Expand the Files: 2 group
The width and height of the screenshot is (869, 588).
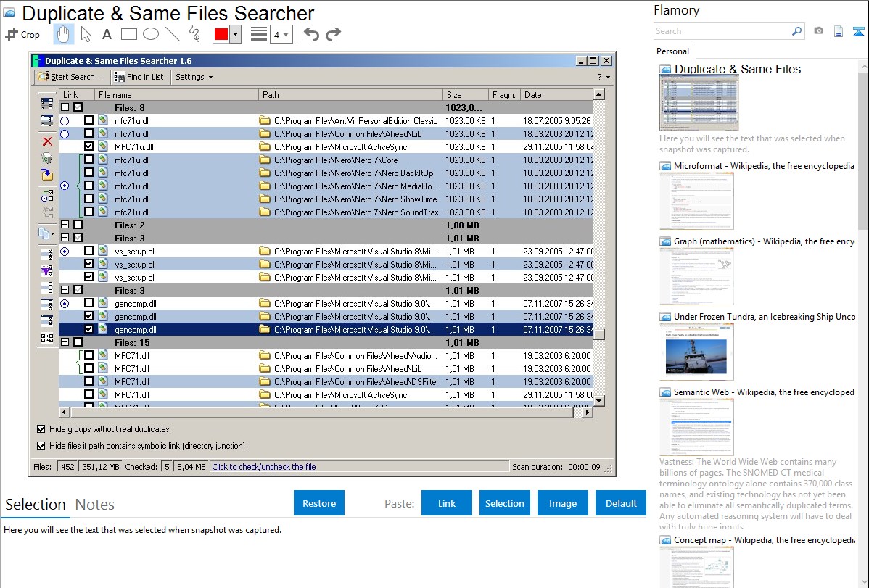point(65,225)
